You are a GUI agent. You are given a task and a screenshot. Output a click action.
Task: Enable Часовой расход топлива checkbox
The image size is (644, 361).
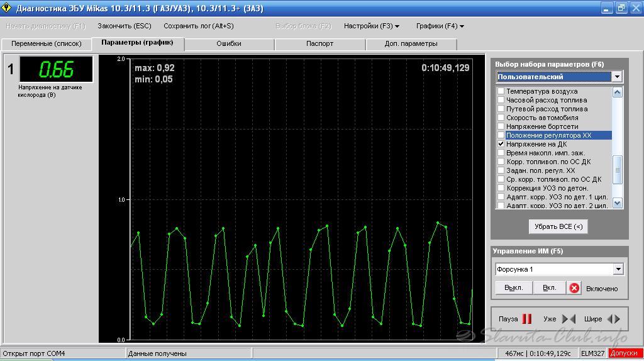(x=501, y=100)
